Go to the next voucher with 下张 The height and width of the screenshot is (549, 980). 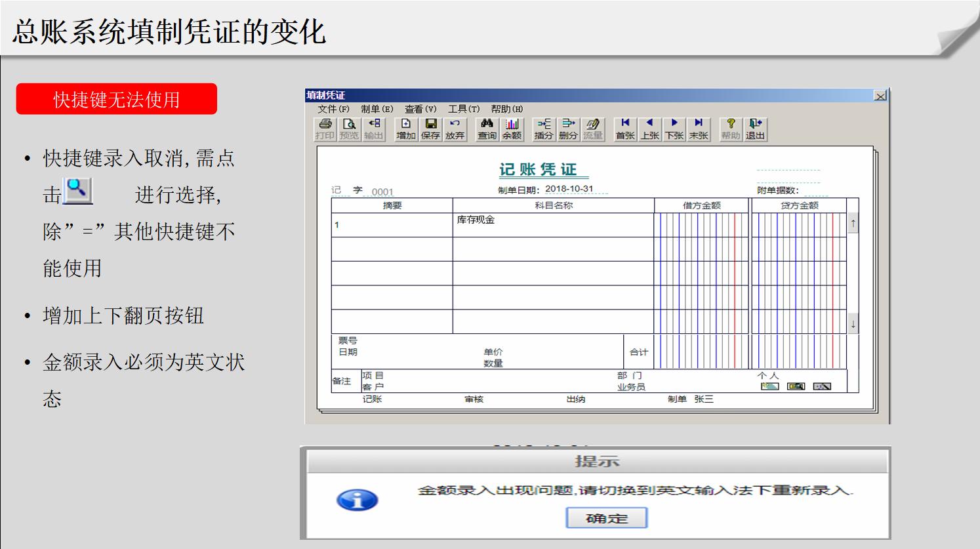point(674,129)
